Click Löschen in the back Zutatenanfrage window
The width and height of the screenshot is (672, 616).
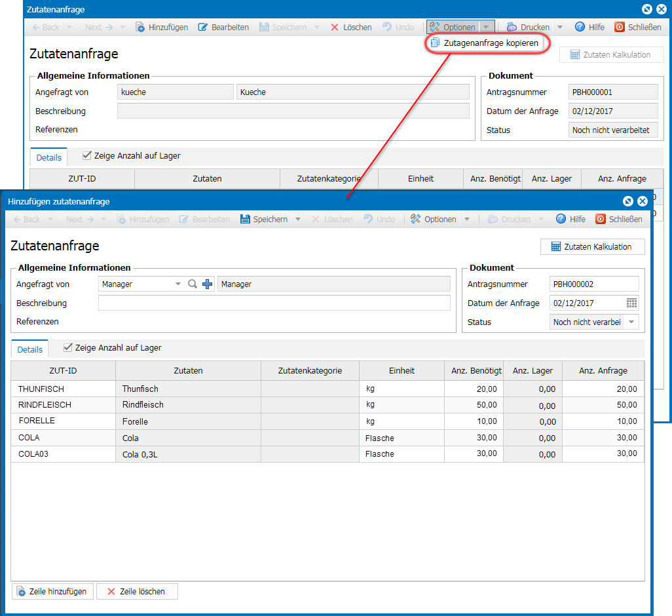[351, 27]
